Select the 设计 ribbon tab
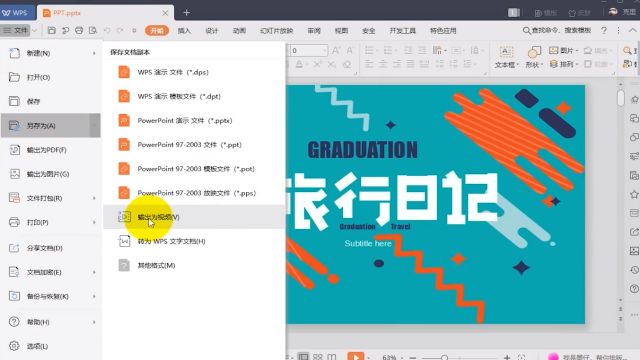 coord(211,31)
